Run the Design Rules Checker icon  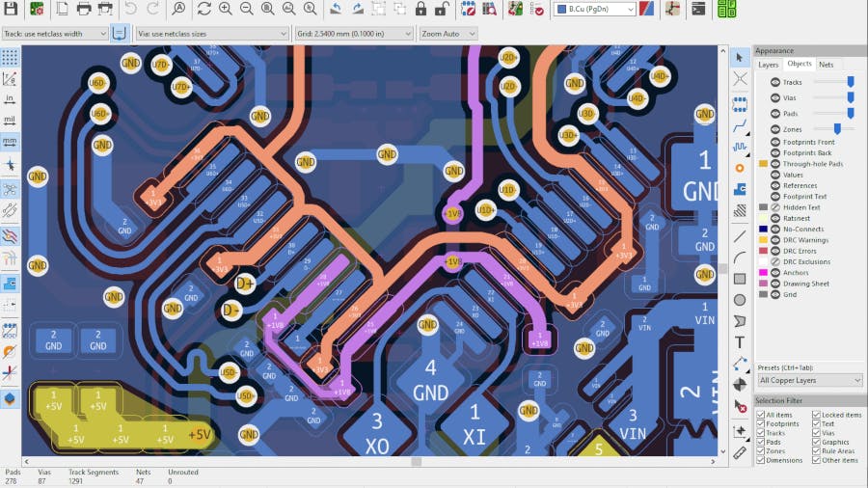tap(536, 9)
